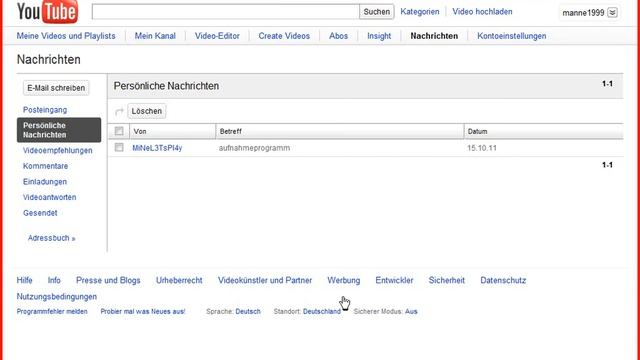Click the E-Mail schreiben button
Viewport: 640px width, 360px height.
pos(56,88)
